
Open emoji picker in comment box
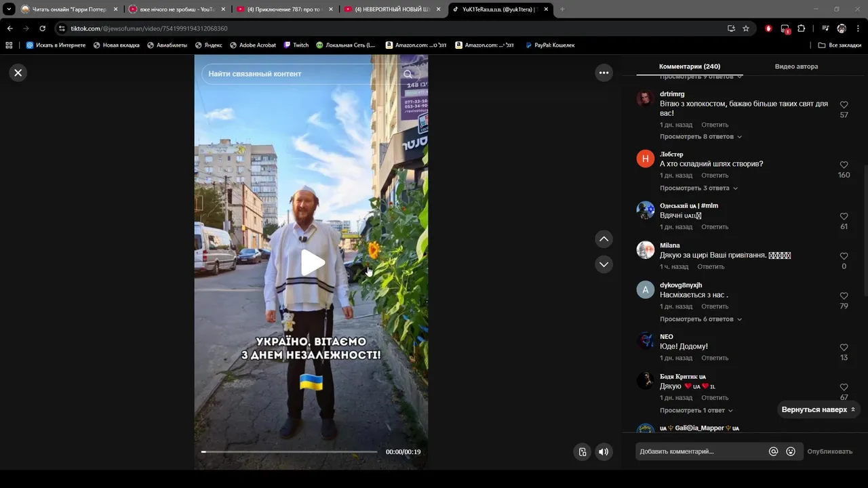point(791,451)
